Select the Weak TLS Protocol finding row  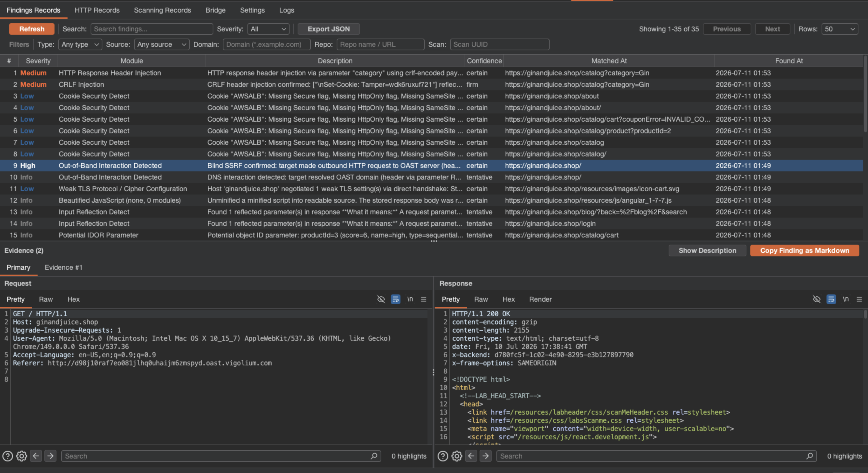click(431, 189)
